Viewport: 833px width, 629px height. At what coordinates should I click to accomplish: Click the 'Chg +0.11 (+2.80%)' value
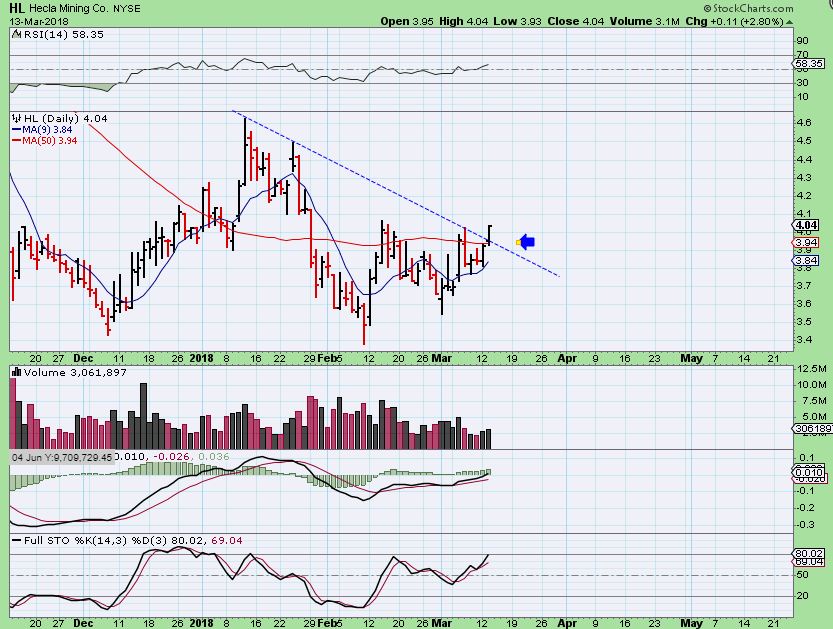[x=734, y=21]
